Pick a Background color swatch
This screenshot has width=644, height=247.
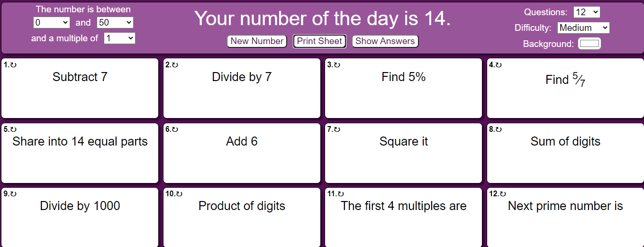[590, 44]
